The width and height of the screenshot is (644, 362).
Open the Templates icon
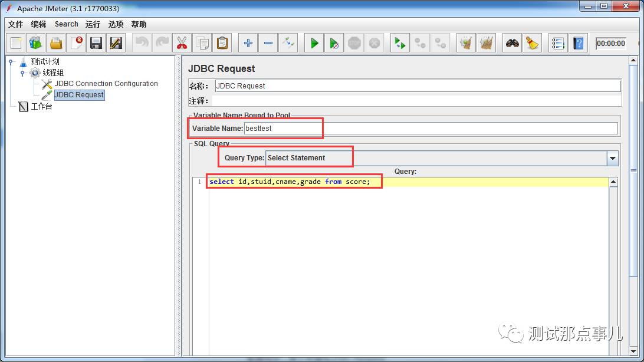[36, 42]
